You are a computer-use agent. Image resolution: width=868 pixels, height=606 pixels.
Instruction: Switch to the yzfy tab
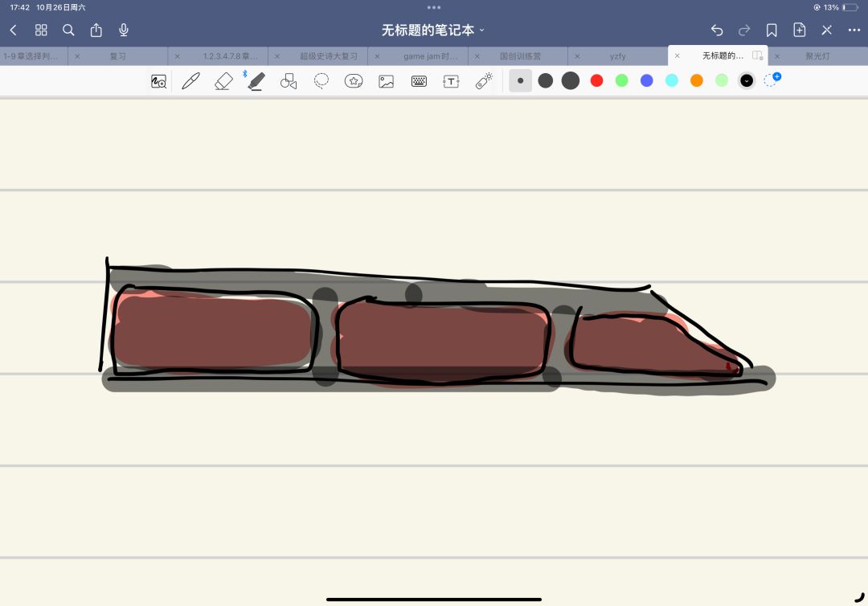tap(616, 56)
